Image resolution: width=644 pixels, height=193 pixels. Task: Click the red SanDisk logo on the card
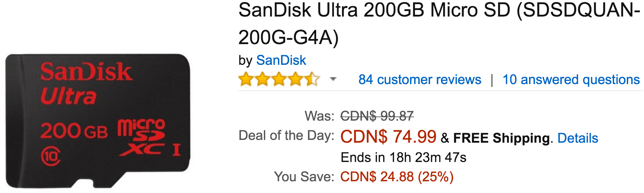pos(86,72)
